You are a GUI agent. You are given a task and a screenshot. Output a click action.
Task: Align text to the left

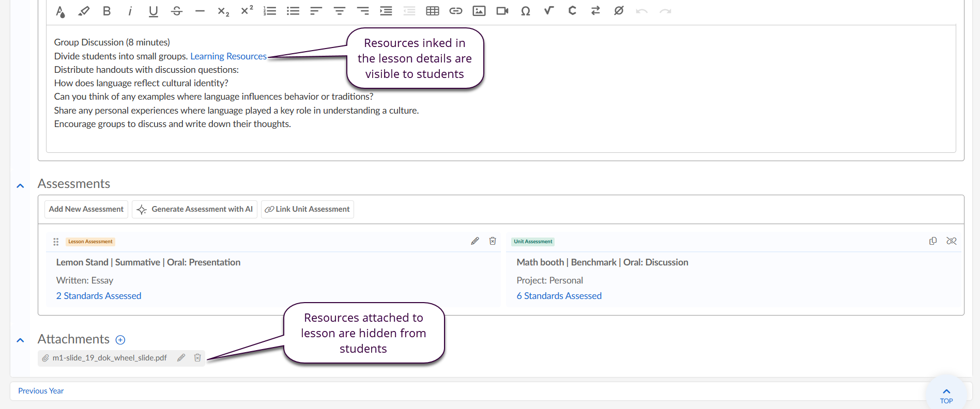[x=316, y=11]
